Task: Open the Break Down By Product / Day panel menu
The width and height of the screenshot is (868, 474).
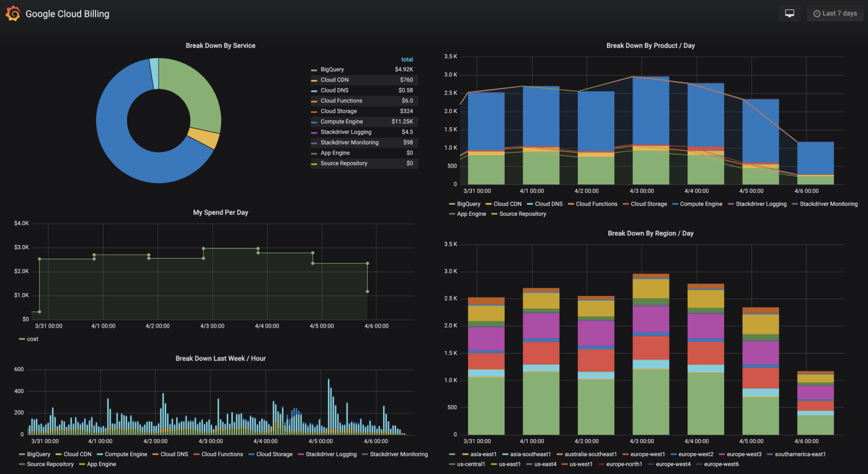Action: pos(650,45)
